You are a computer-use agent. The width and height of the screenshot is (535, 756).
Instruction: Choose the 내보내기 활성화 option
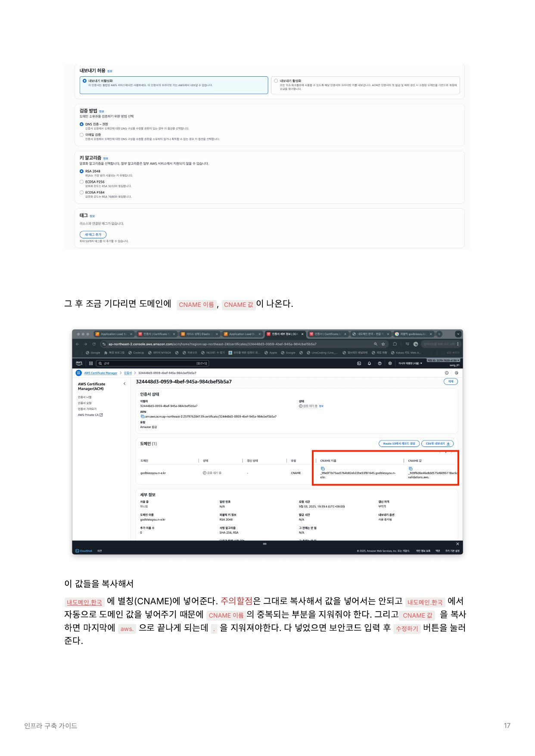tap(276, 81)
